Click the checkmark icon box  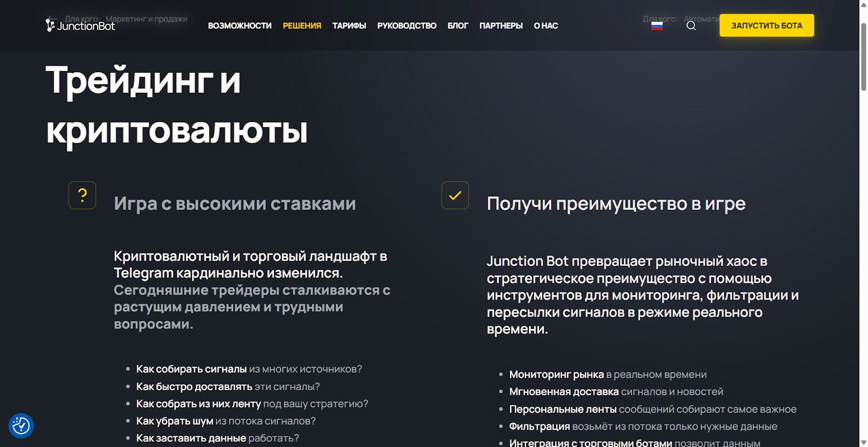pos(455,195)
